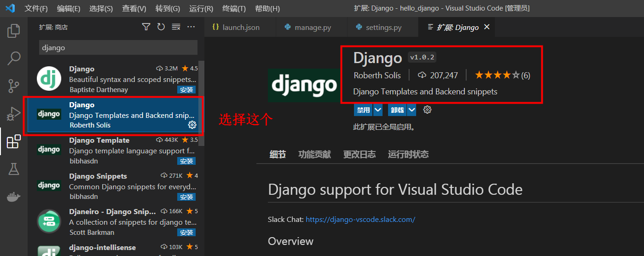Switch to manage.py tab
The image size is (644, 256).
(311, 27)
